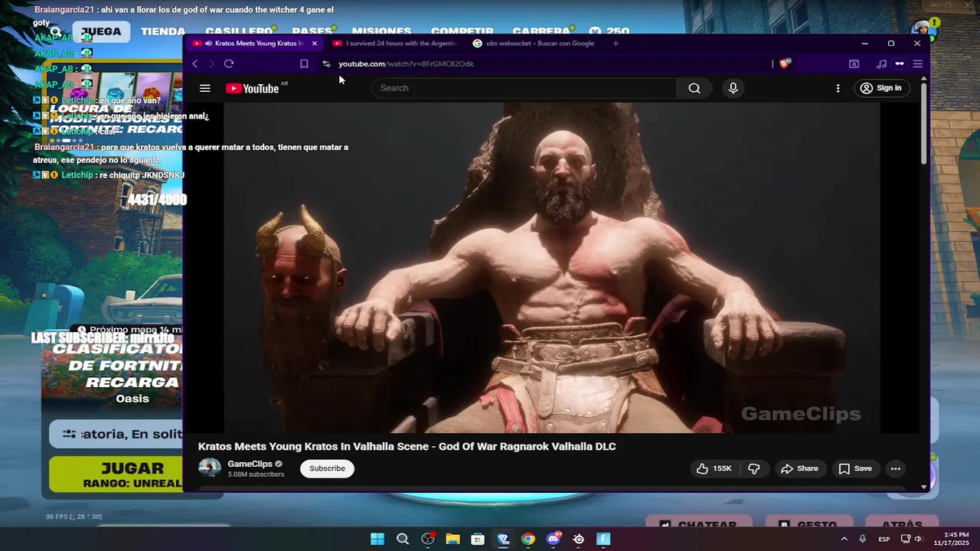Click the 5.08M subscribers text

click(256, 474)
